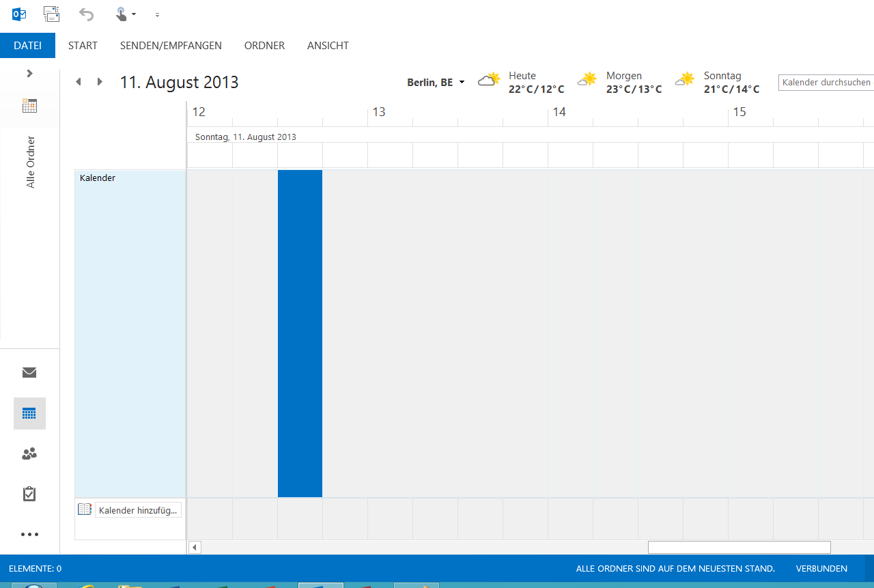Viewport: 874px width, 588px height.
Task: Open Customize Quick Access Toolbar dropdown
Action: coord(157,14)
